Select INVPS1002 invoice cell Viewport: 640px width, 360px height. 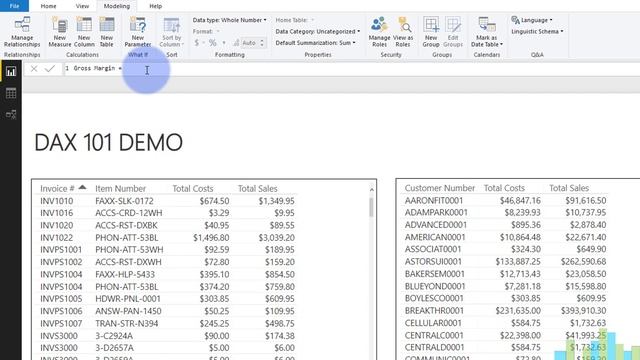coord(61,262)
